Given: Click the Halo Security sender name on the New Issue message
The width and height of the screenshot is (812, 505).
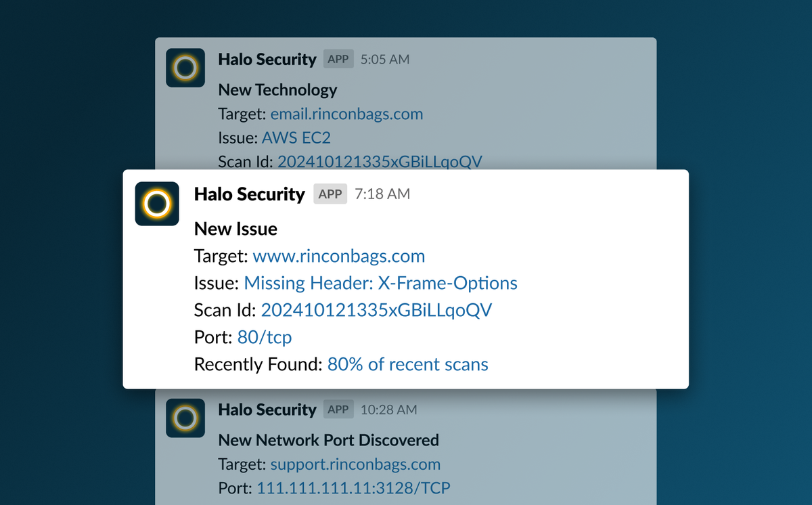Looking at the screenshot, I should click(249, 194).
